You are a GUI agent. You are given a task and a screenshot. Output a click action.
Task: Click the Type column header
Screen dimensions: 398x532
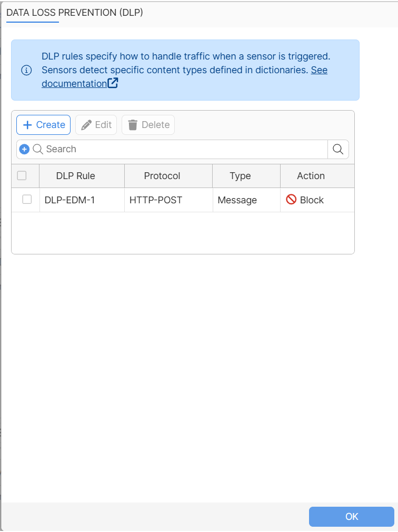click(x=241, y=176)
